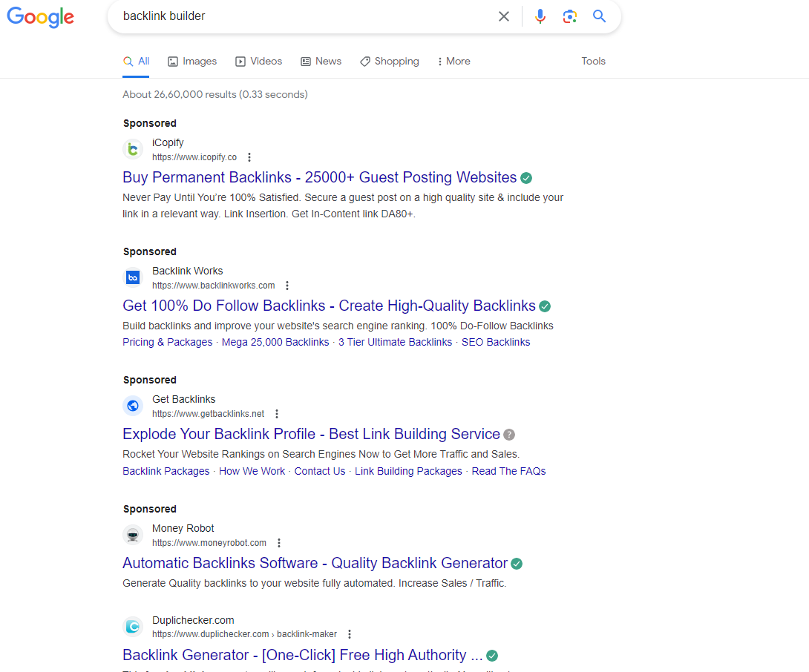
Task: Click the https://www.getbacklinks.net URL text
Action: click(209, 414)
